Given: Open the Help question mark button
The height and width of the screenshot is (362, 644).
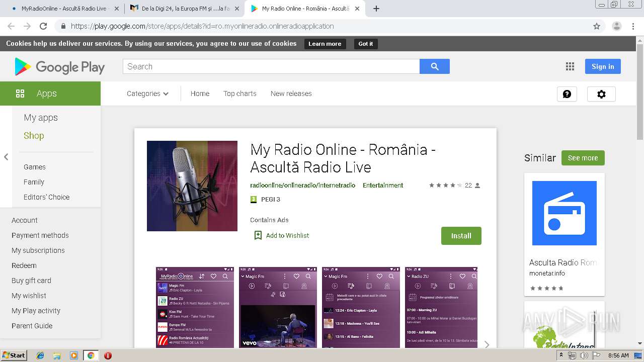Looking at the screenshot, I should 567,94.
